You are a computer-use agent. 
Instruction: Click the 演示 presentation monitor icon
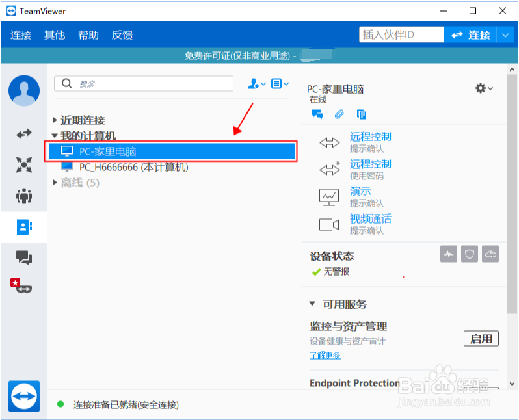(329, 197)
